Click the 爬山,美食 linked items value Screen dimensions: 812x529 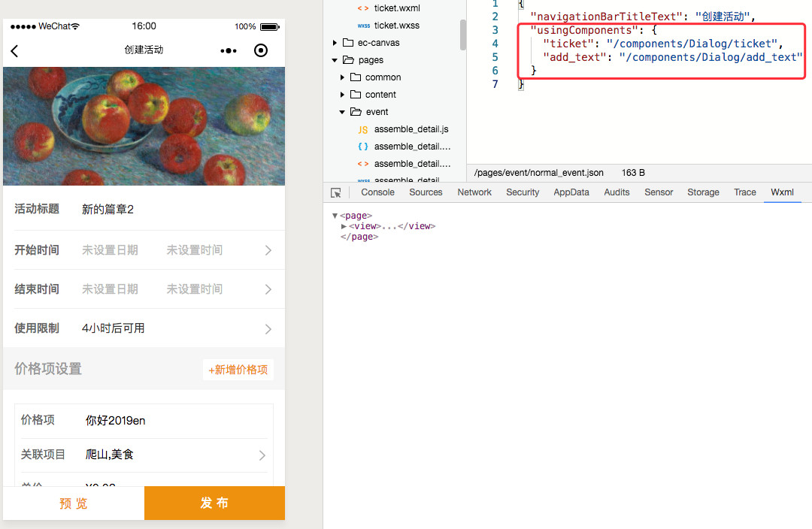click(x=109, y=455)
